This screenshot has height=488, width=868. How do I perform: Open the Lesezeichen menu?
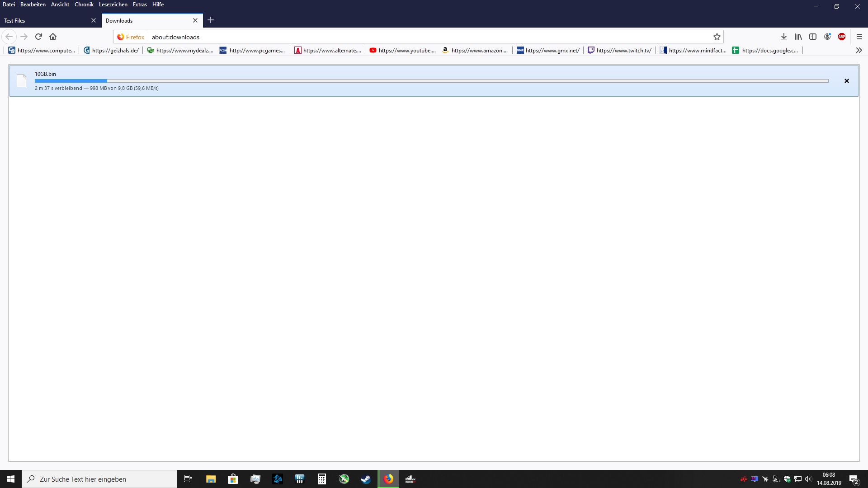pyautogui.click(x=113, y=5)
